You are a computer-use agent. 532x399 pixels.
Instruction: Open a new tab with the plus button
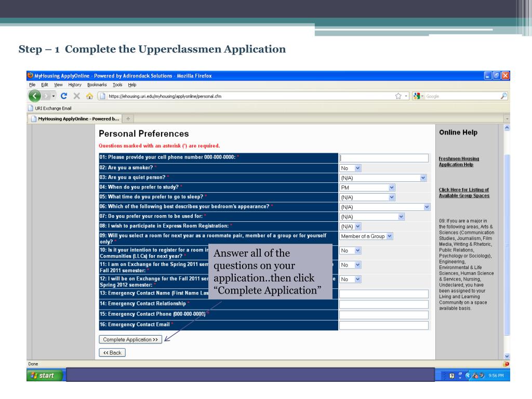tap(128, 119)
